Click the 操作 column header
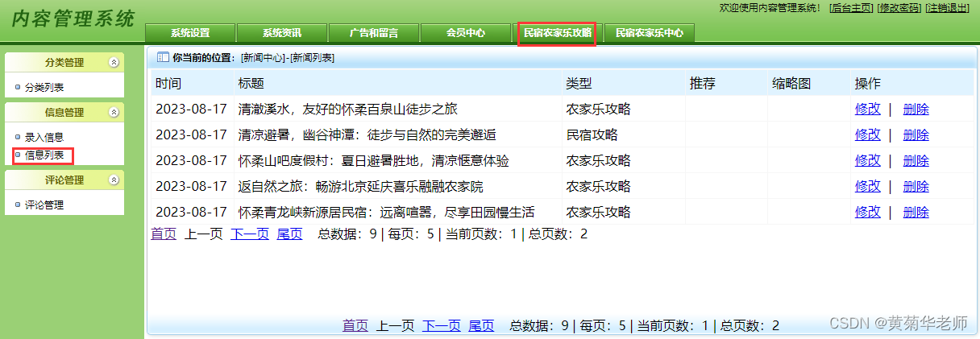The height and width of the screenshot is (339, 980). (868, 84)
